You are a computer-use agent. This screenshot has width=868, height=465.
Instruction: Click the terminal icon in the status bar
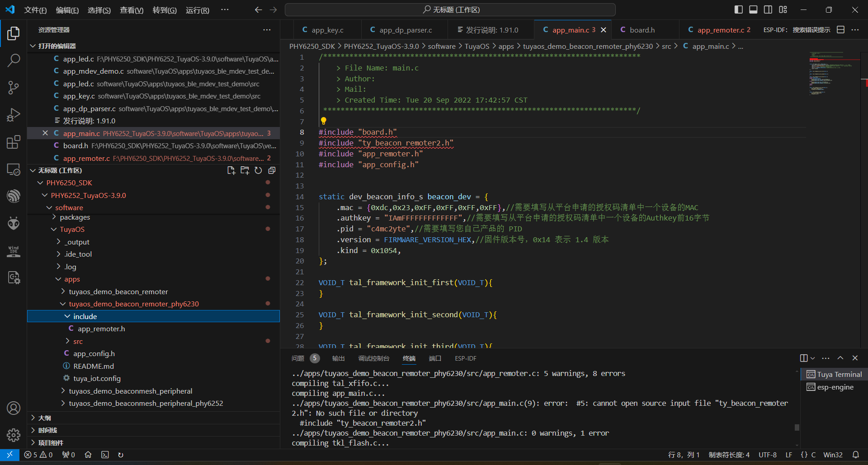[x=105, y=455]
